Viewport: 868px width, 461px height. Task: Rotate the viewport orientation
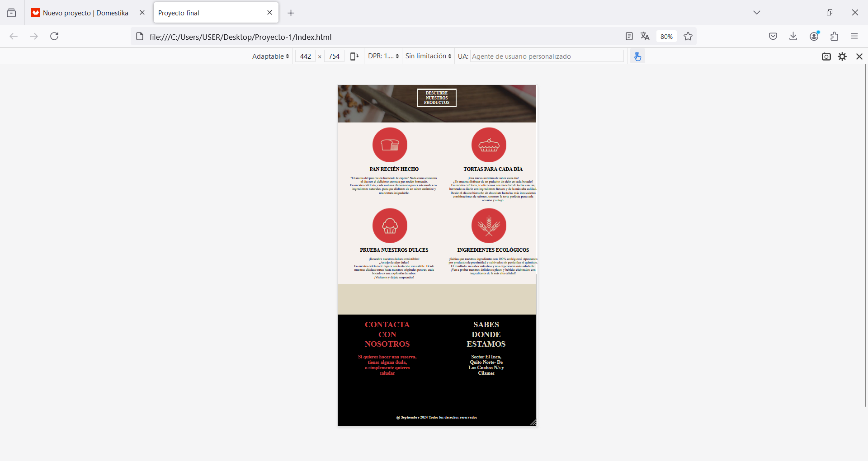click(x=354, y=56)
